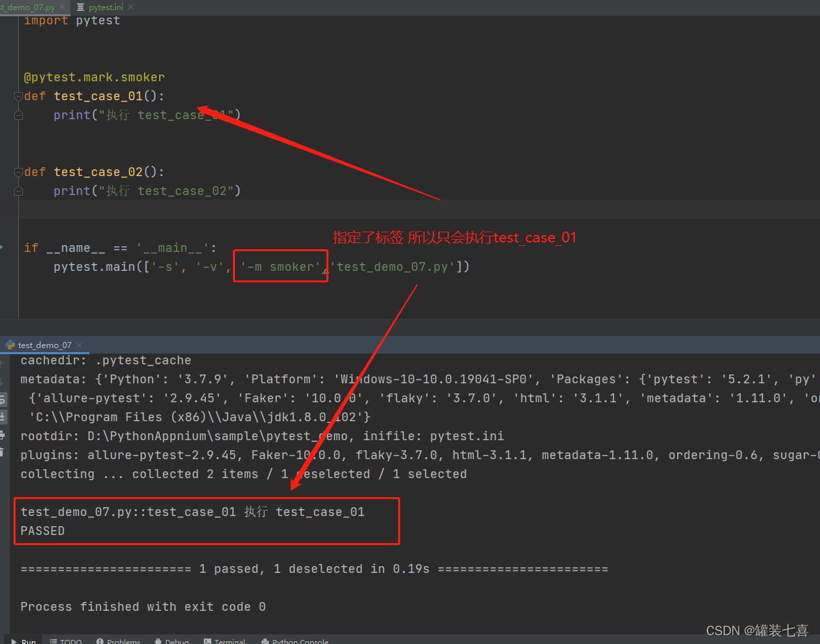Open the Python Console tool window tab
Viewport: 820px width, 644px height.
(294, 640)
